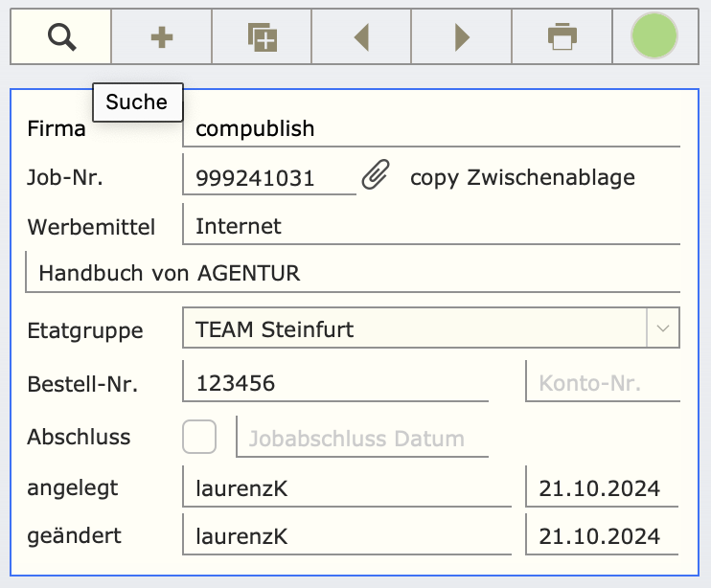Duplicate the record with copy-plus icon
Image resolution: width=711 pixels, height=588 pixels.
(262, 37)
